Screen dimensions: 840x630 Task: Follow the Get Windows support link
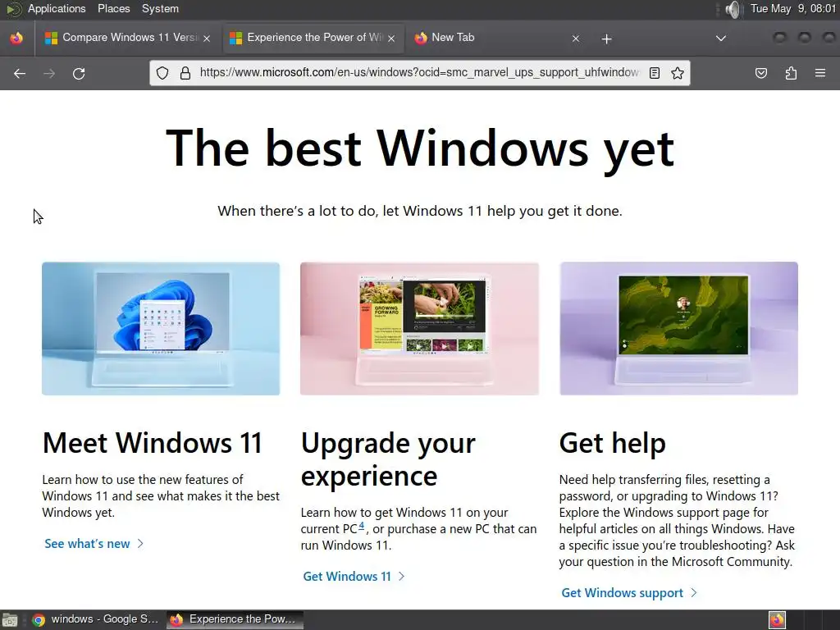[629, 593]
